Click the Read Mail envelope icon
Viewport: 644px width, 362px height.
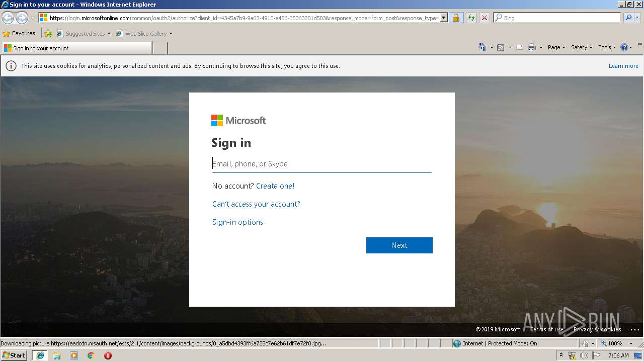pyautogui.click(x=519, y=47)
